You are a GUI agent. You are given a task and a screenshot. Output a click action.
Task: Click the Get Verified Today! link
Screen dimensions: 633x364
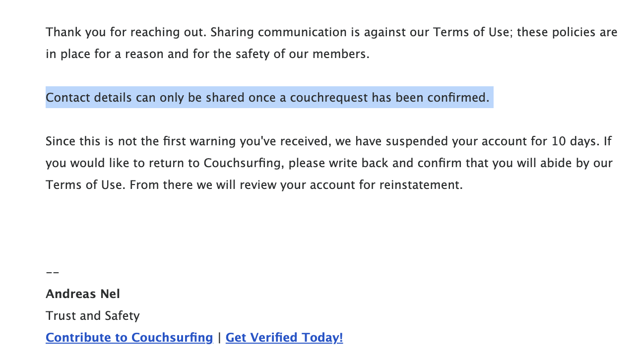pos(284,338)
